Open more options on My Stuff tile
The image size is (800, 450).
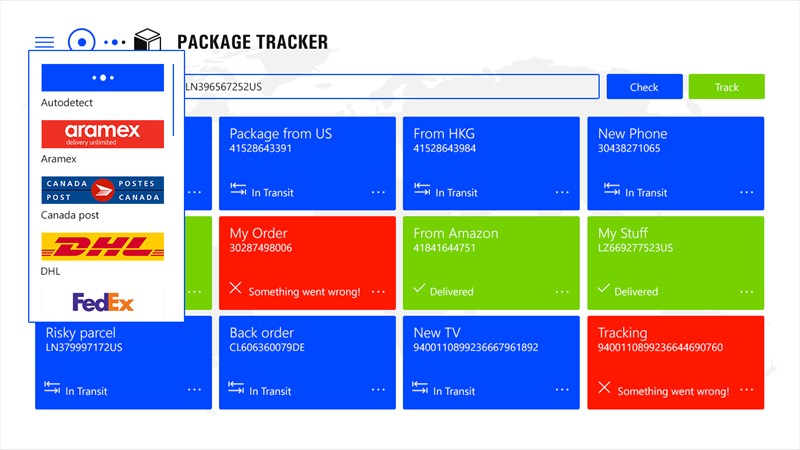pyautogui.click(x=746, y=292)
